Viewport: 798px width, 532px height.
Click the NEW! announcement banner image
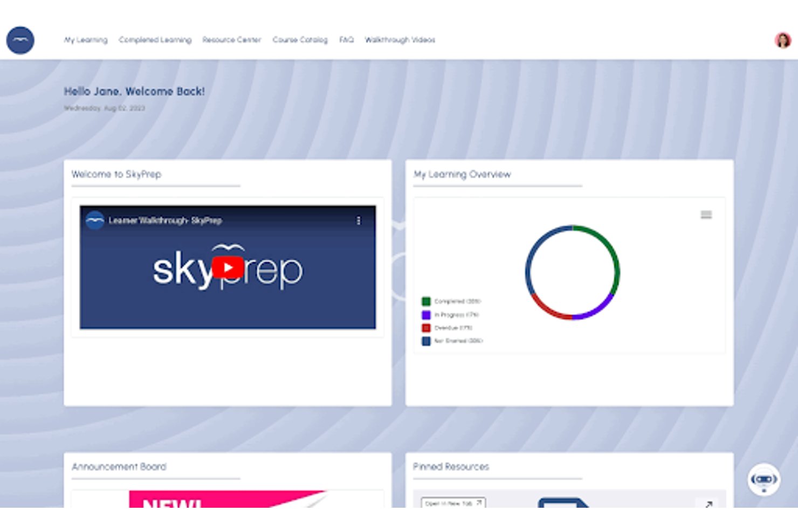[x=228, y=499]
